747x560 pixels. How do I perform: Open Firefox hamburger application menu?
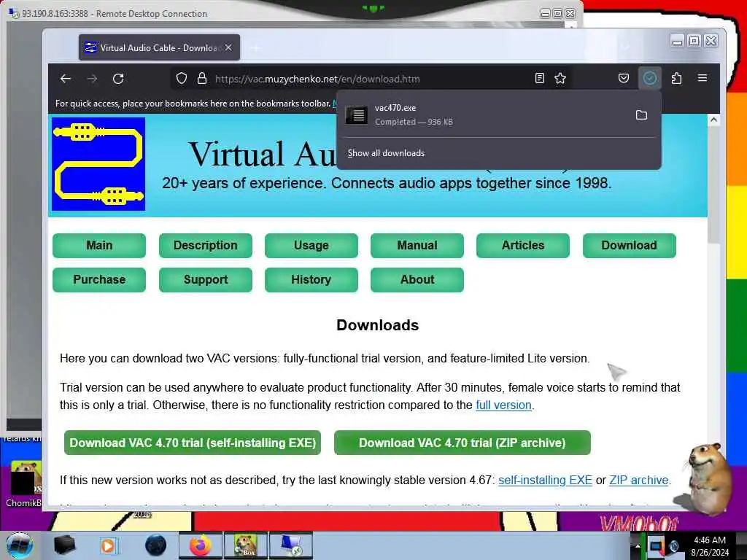coord(703,78)
